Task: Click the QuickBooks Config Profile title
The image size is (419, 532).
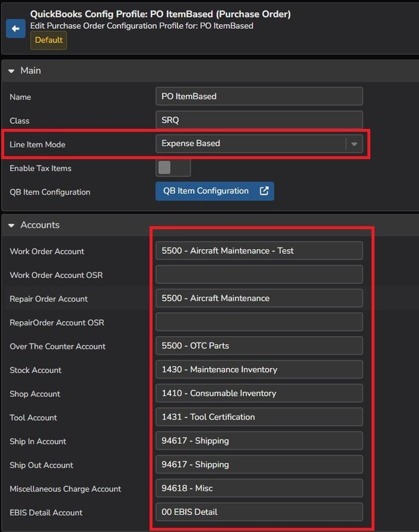Action: [160, 14]
